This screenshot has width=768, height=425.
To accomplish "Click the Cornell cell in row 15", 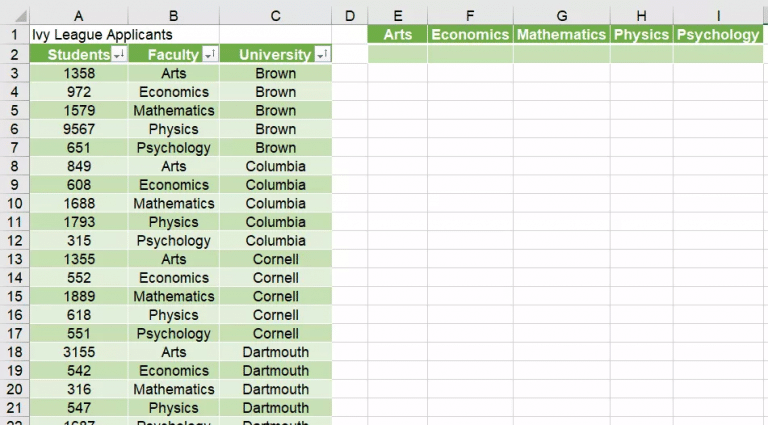I will click(x=276, y=296).
